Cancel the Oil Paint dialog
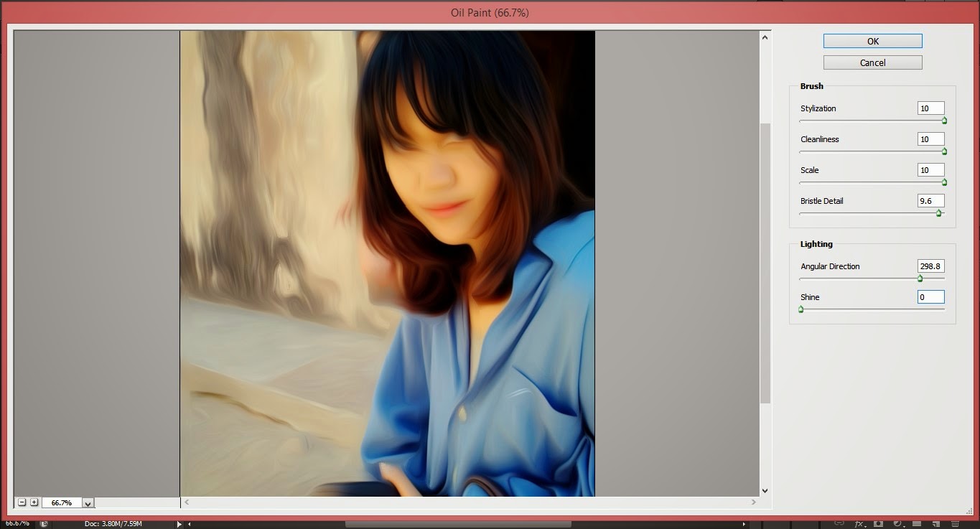This screenshot has width=980, height=529. tap(872, 62)
